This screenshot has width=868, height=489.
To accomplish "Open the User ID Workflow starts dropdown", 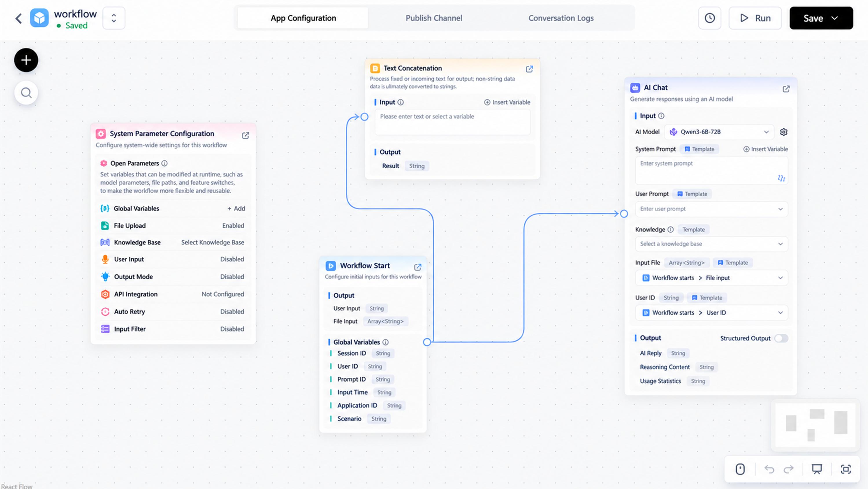I will (x=711, y=313).
